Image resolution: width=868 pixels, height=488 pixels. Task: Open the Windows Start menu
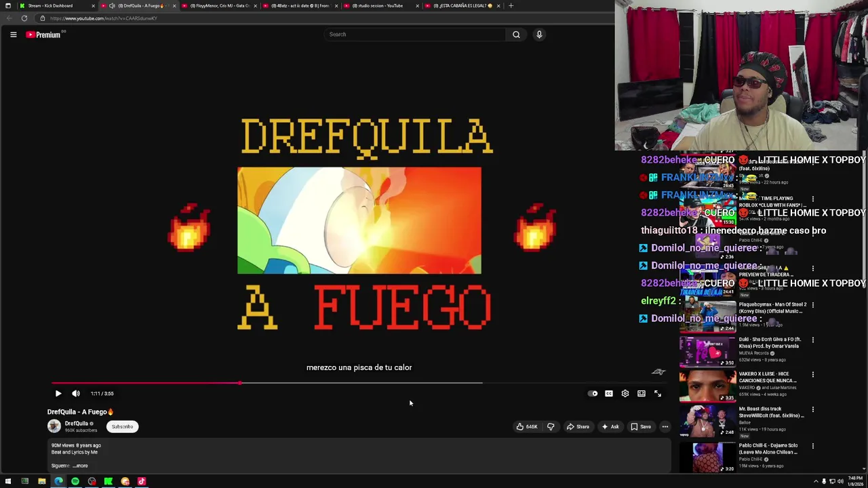click(8, 481)
